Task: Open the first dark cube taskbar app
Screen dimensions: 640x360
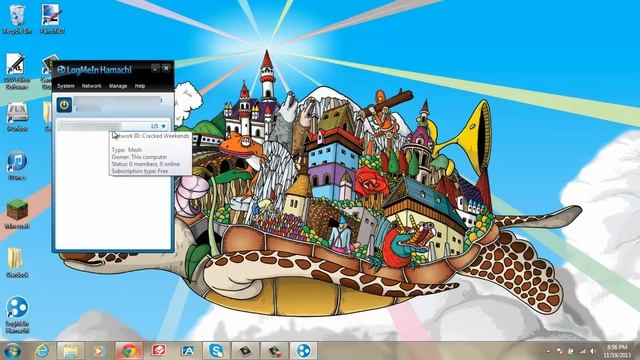Action: (245, 351)
